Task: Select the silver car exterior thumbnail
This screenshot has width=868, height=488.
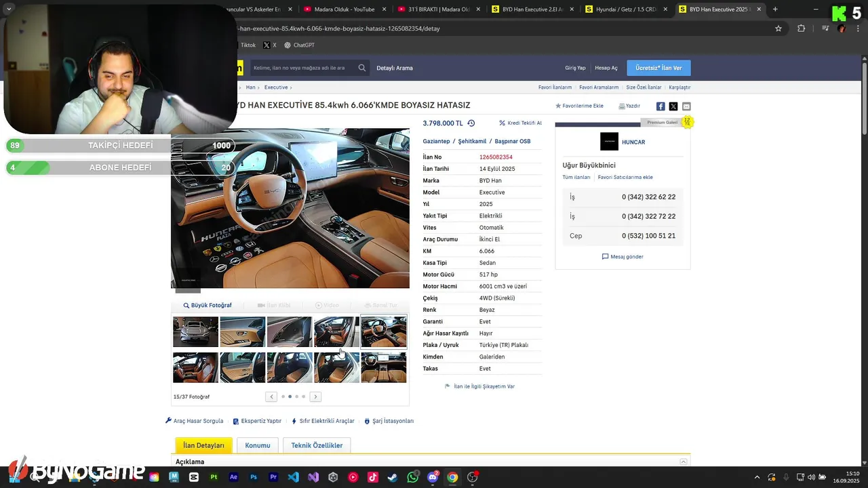Action: pos(195,332)
